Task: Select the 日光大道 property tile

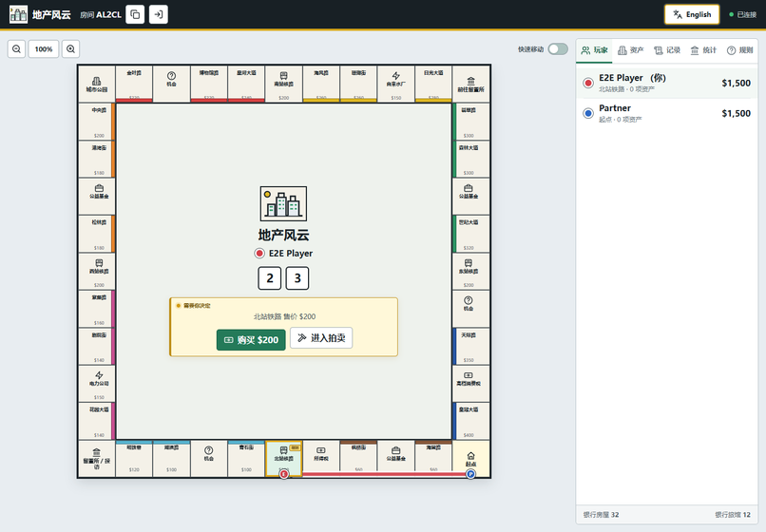Action: [433, 84]
